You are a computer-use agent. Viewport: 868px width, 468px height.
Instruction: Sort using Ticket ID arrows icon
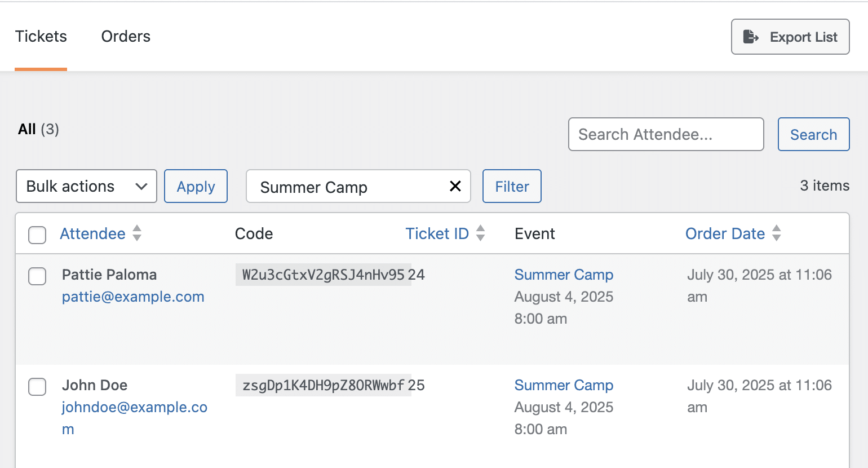pos(481,233)
